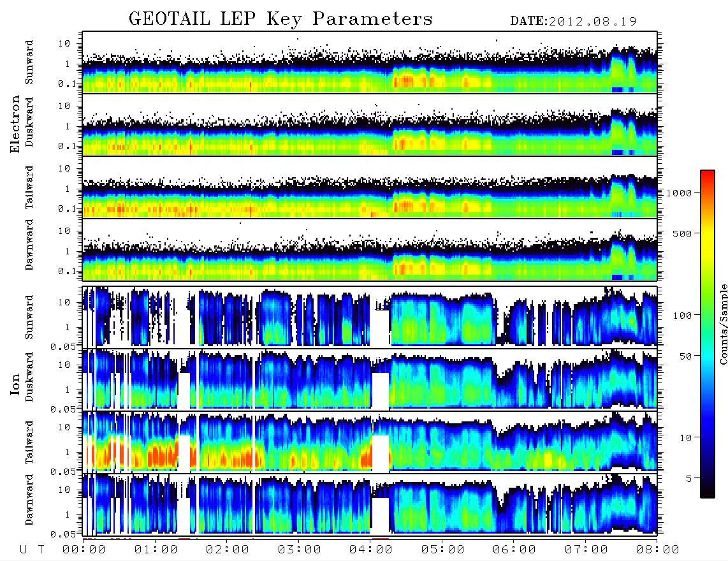728x561 pixels.
Task: Click the 500 color bar tick label
Action: click(683, 233)
